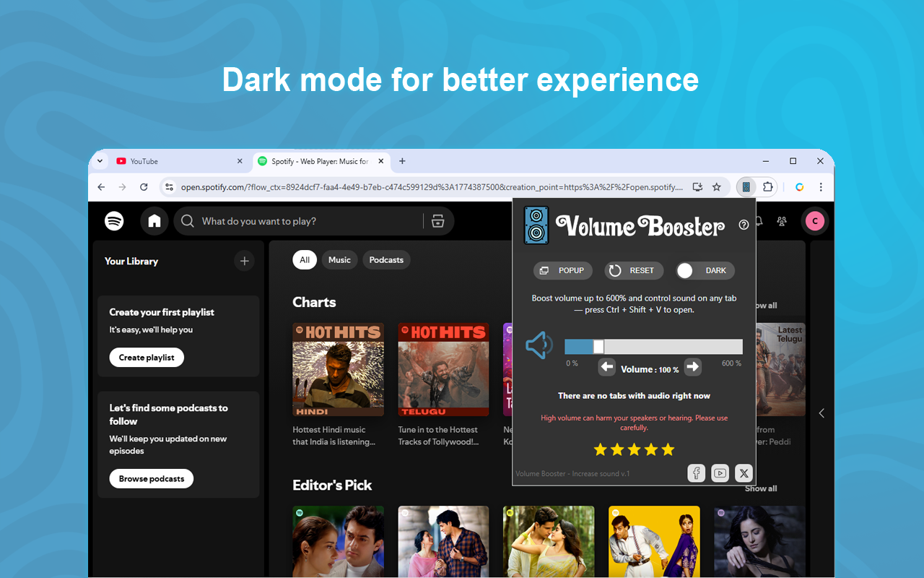Filter by Music chip
The width and height of the screenshot is (924, 578).
point(339,260)
